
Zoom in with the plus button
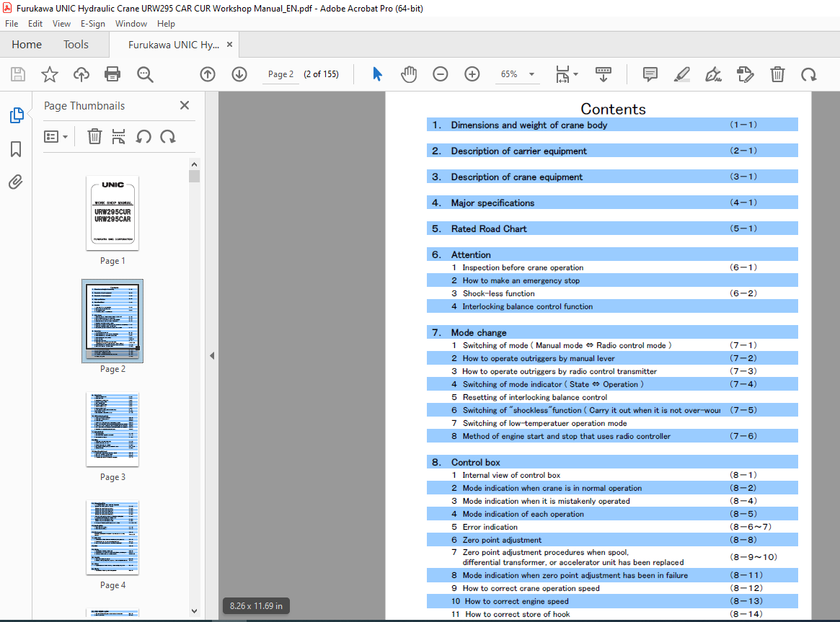click(472, 74)
